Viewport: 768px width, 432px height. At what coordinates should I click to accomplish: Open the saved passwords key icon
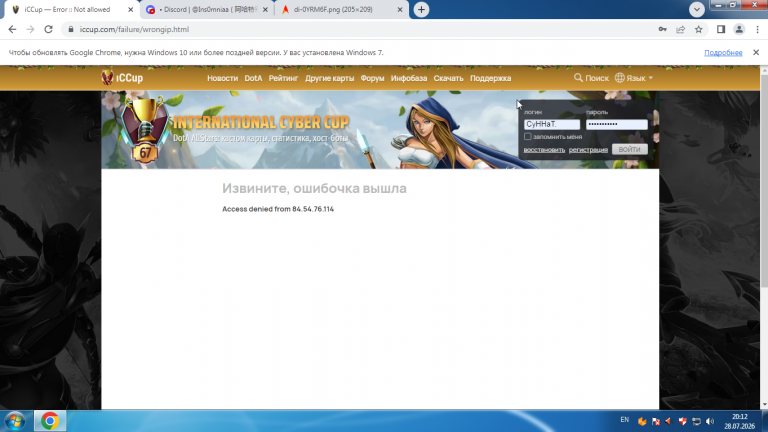pos(662,29)
